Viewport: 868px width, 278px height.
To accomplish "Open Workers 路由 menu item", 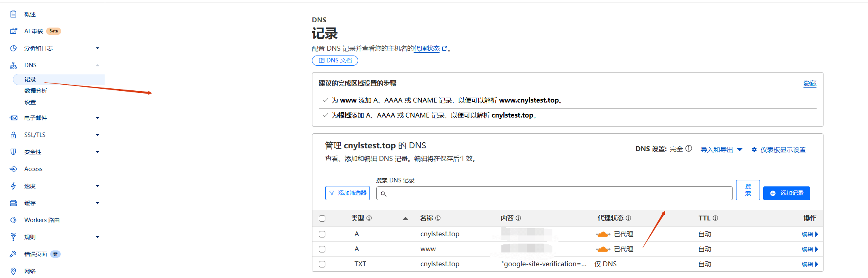I will pos(42,220).
